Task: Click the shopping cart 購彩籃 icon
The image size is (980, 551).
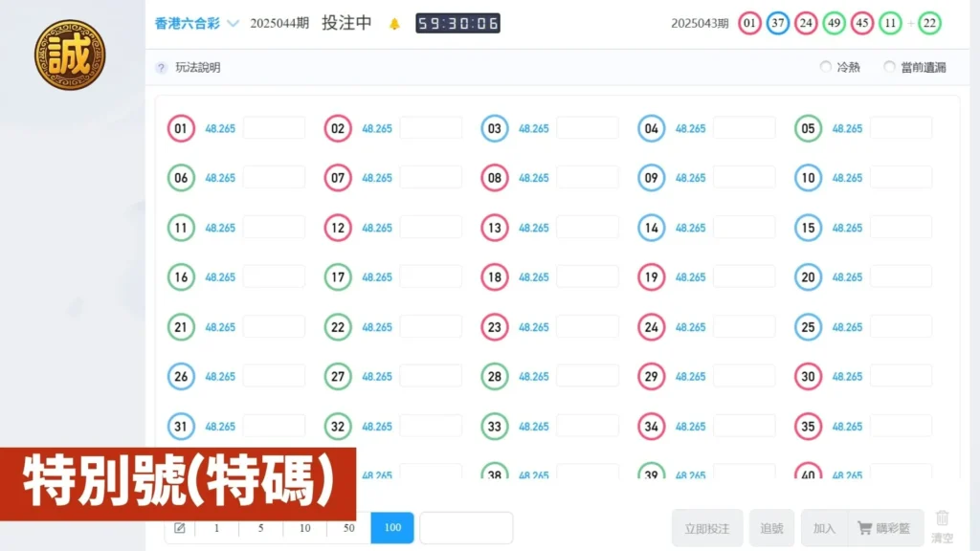Action: coord(865,528)
